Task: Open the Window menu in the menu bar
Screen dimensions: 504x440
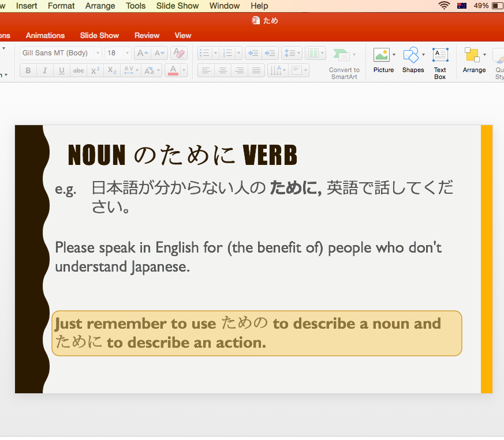Action: tap(225, 6)
